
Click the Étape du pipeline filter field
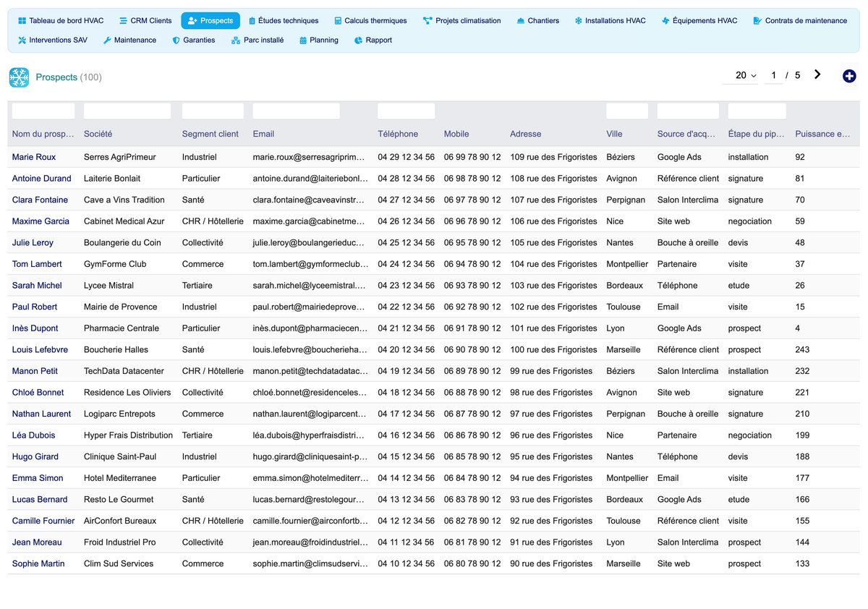pyautogui.click(x=757, y=111)
